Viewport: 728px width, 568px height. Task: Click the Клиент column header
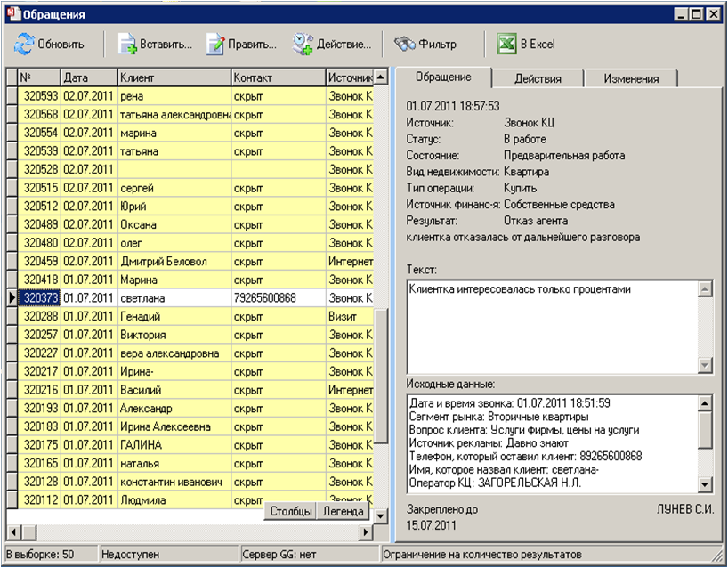(x=174, y=77)
